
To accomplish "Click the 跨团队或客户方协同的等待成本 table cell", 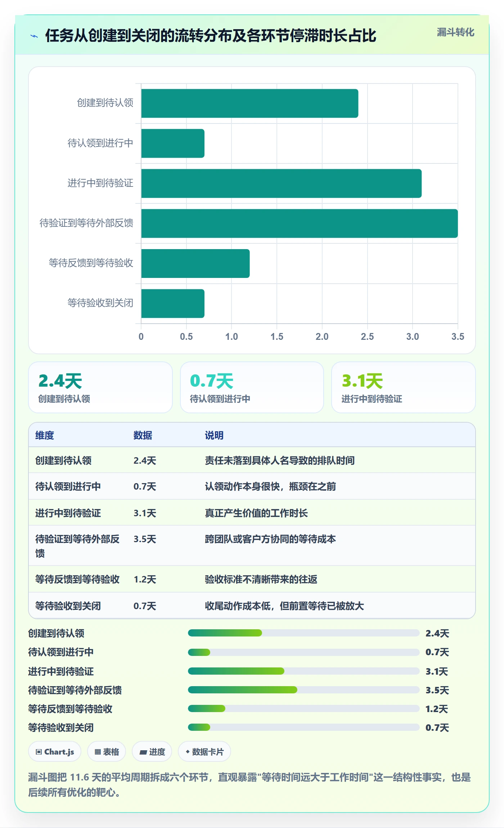I will pos(270,539).
